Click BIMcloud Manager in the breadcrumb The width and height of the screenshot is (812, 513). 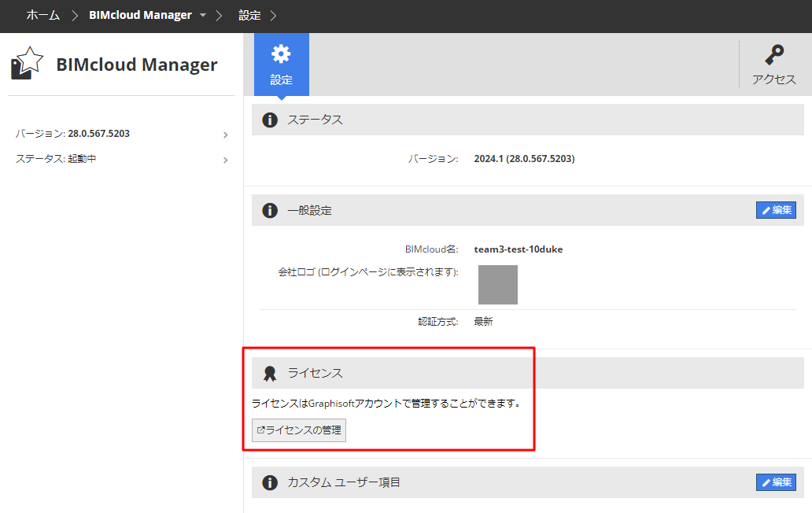(x=140, y=16)
